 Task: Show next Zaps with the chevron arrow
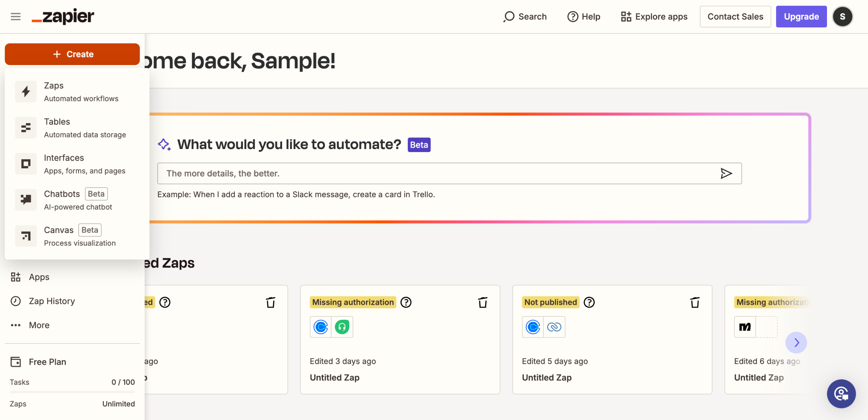click(x=796, y=342)
